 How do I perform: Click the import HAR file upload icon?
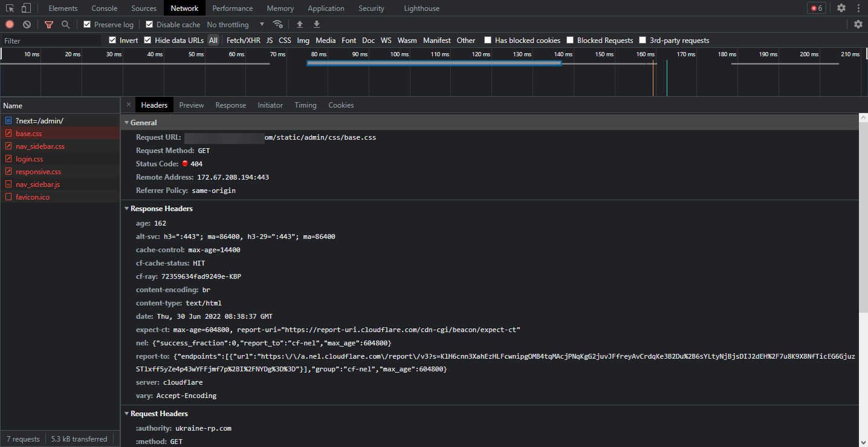(x=300, y=24)
